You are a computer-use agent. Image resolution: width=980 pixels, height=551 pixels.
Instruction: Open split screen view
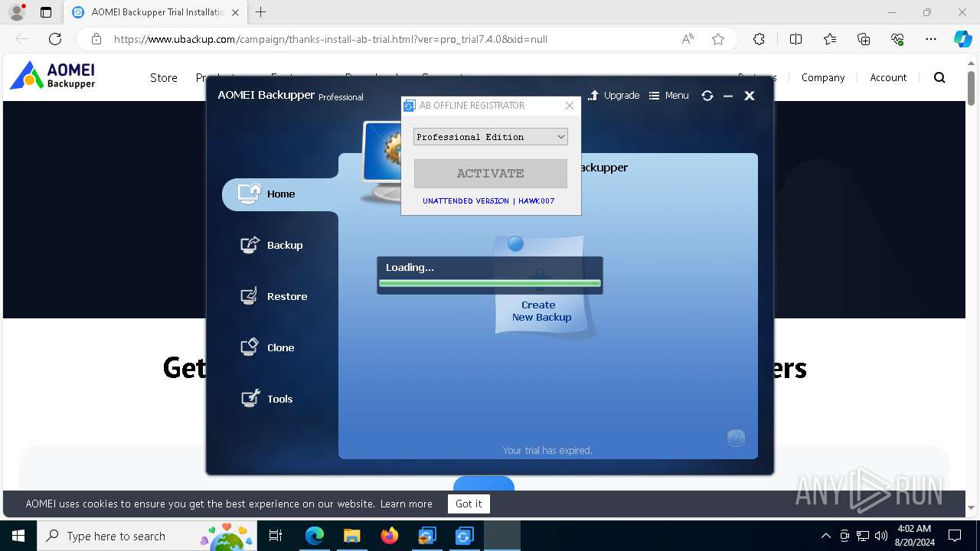point(795,39)
